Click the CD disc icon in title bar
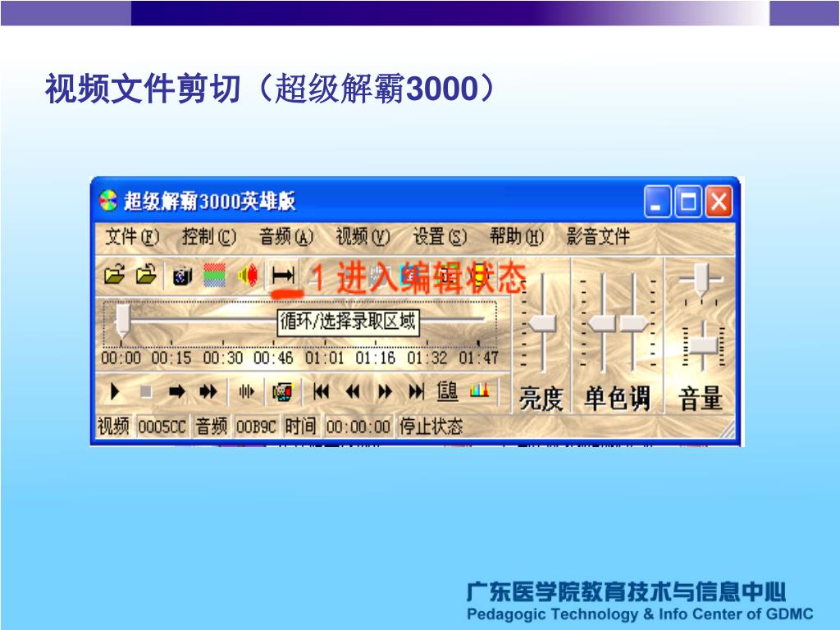The width and height of the screenshot is (840, 630). tap(109, 201)
